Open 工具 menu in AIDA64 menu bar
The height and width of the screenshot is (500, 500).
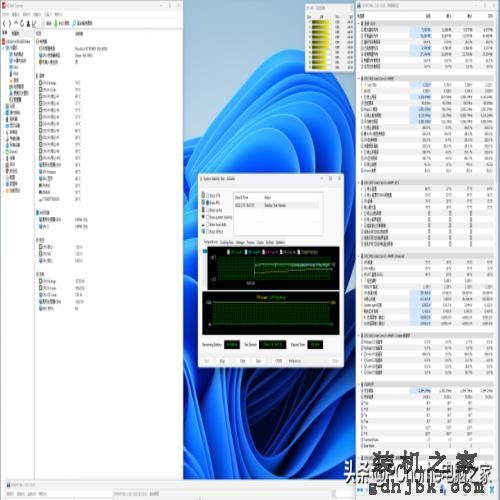point(48,14)
